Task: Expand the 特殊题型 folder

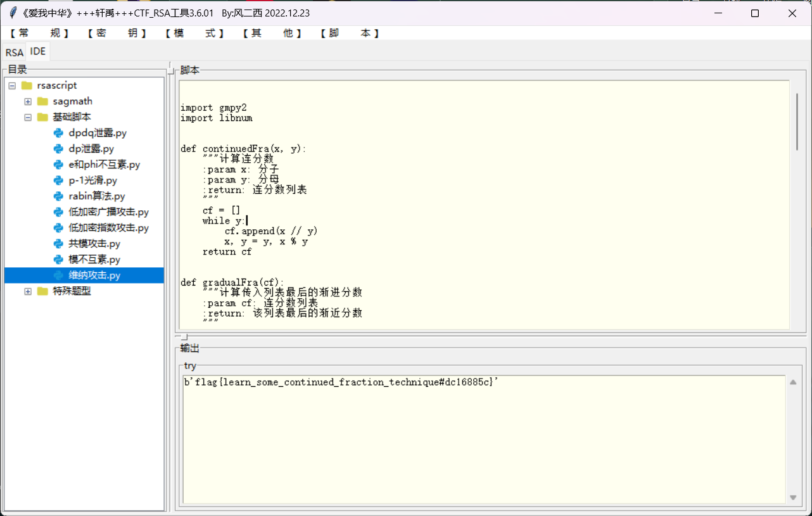Action: pos(28,291)
